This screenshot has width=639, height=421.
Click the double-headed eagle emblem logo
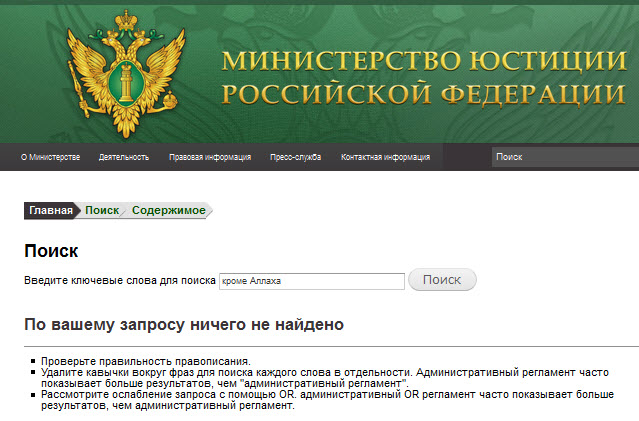126,73
